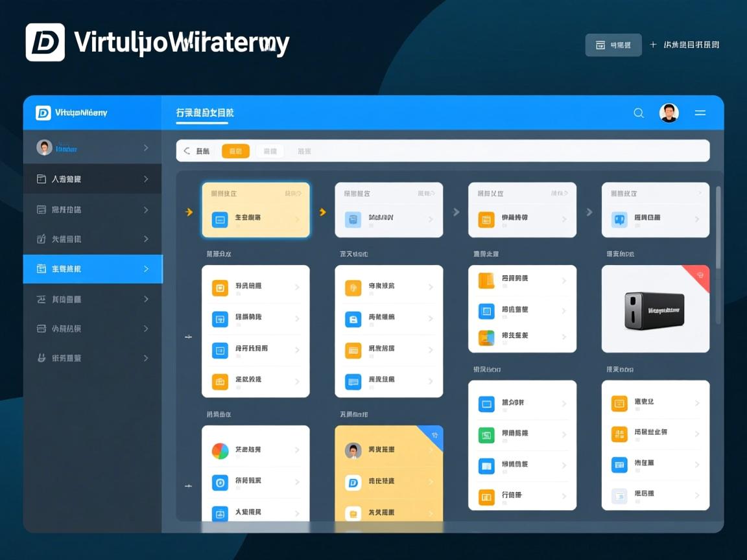Select the orange highlighted filter tab
This screenshot has height=560, width=747.
235,151
